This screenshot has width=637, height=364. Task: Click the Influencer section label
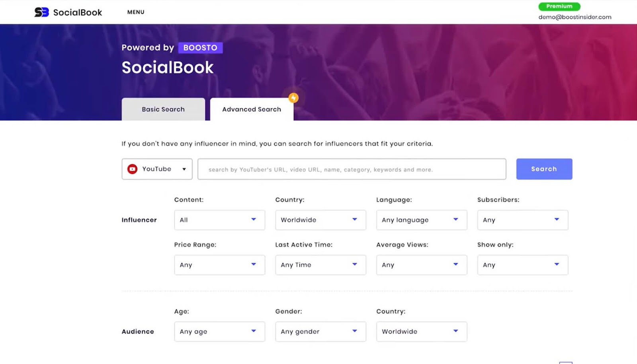coord(139,220)
